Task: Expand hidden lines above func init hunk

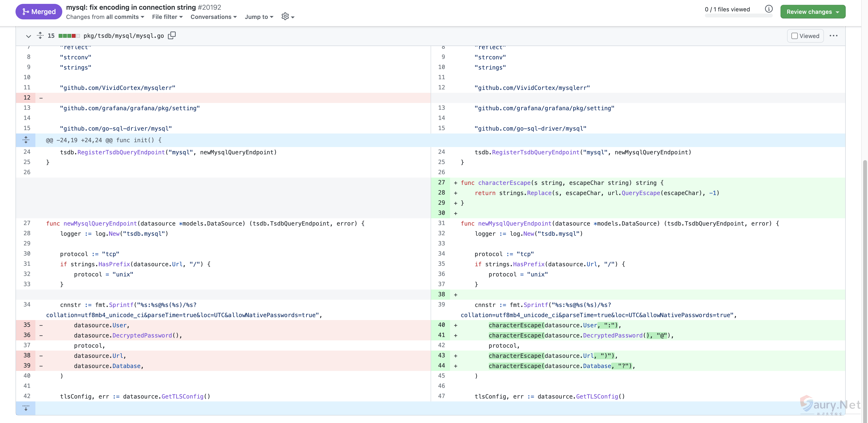Action: click(26, 140)
